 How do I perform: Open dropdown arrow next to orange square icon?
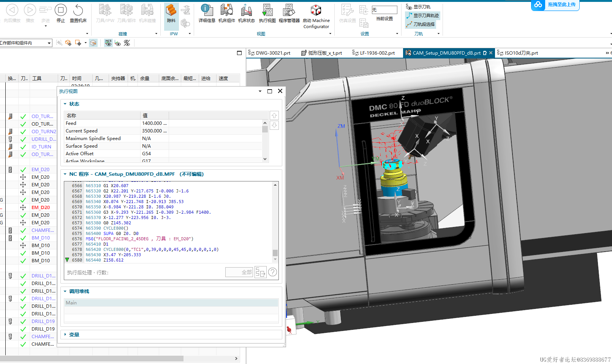[85, 43]
